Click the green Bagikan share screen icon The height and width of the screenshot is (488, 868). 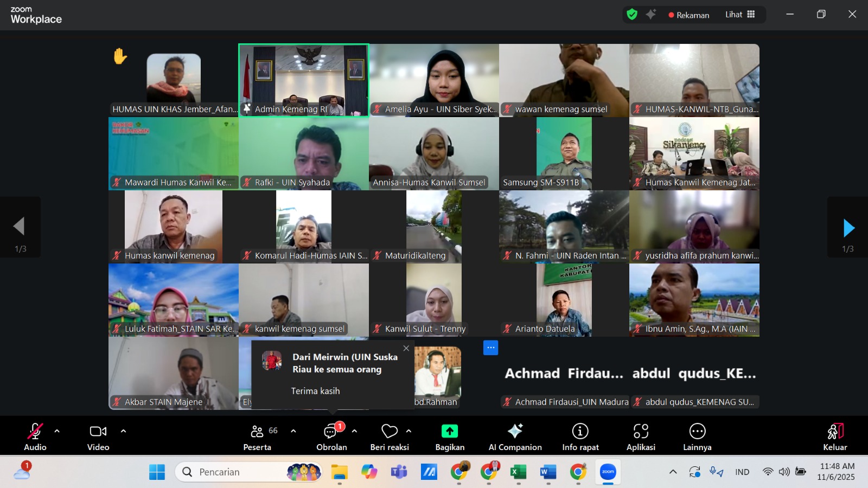tap(450, 431)
